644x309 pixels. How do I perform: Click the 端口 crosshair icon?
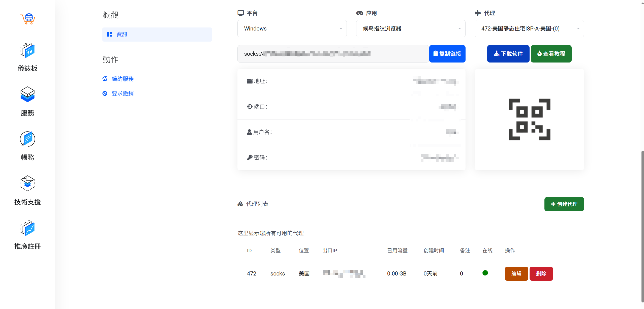[250, 107]
